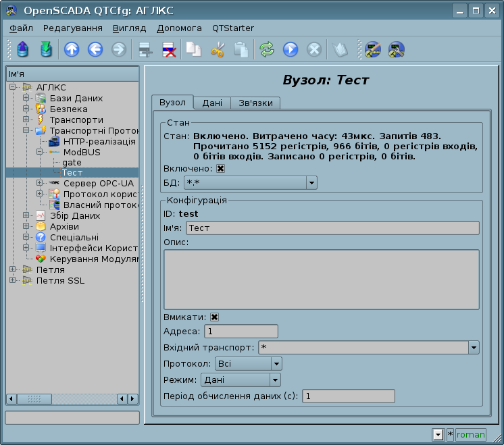Expand the Бази Даних tree node

tap(26, 98)
